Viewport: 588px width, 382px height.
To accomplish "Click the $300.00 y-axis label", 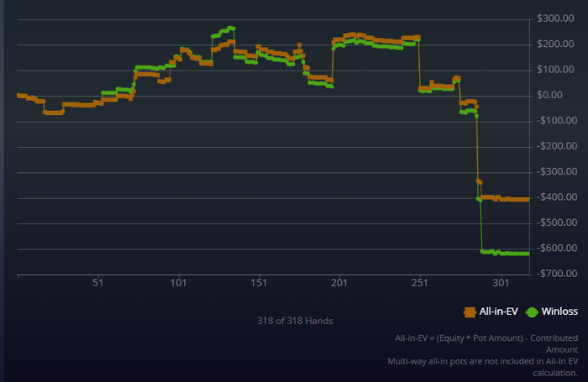I will click(x=555, y=18).
